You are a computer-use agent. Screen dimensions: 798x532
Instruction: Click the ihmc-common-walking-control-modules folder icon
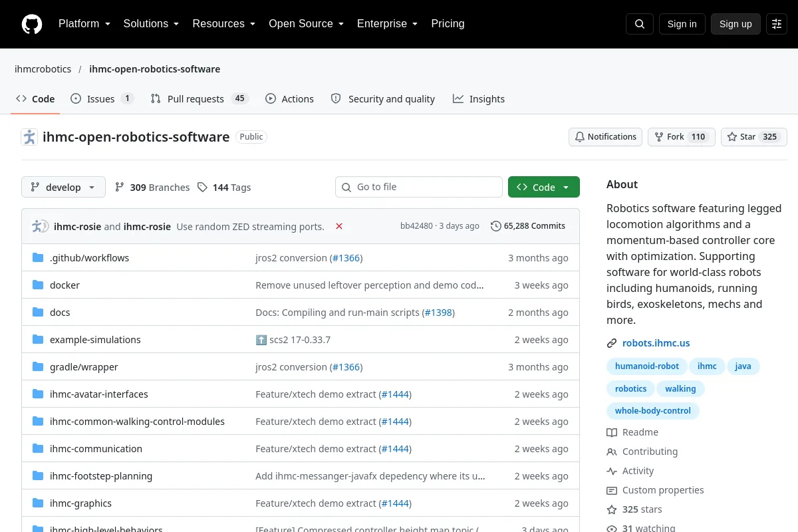[38, 422]
